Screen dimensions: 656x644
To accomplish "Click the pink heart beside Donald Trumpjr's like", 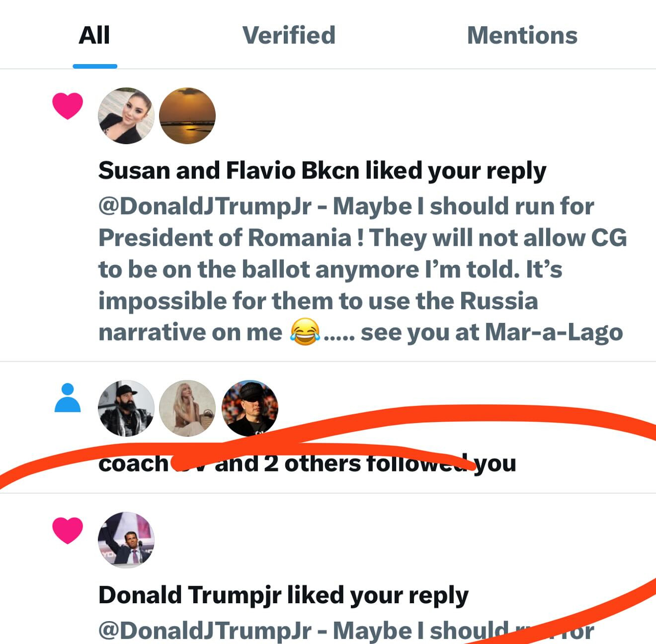I will (68, 530).
